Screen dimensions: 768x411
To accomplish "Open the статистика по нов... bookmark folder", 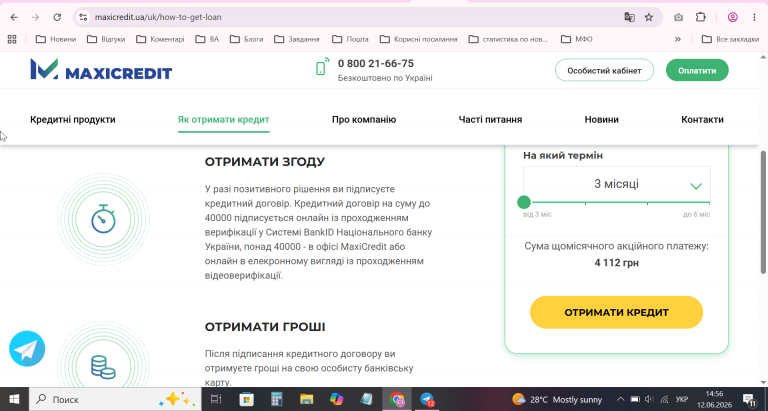I will [x=508, y=39].
